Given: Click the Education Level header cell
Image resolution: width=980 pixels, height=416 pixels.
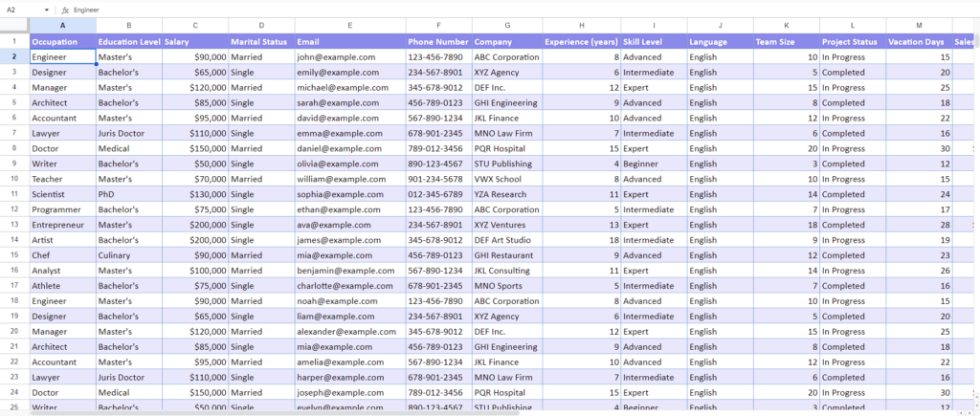Looking at the screenshot, I should (129, 42).
